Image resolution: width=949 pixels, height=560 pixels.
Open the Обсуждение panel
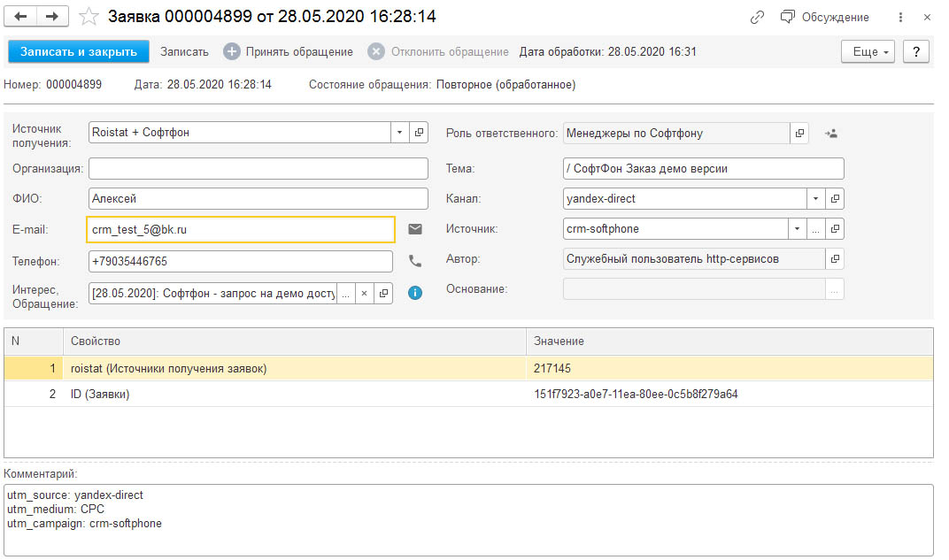point(825,18)
